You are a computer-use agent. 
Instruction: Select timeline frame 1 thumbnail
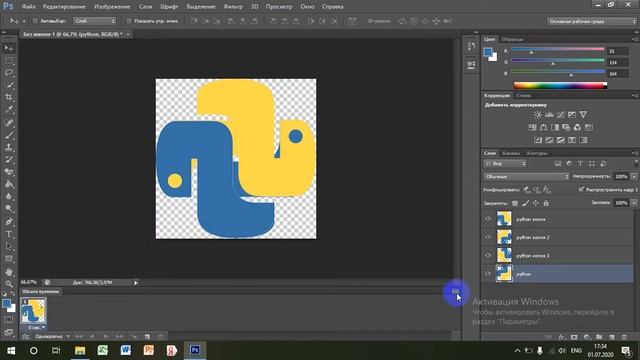click(33, 311)
